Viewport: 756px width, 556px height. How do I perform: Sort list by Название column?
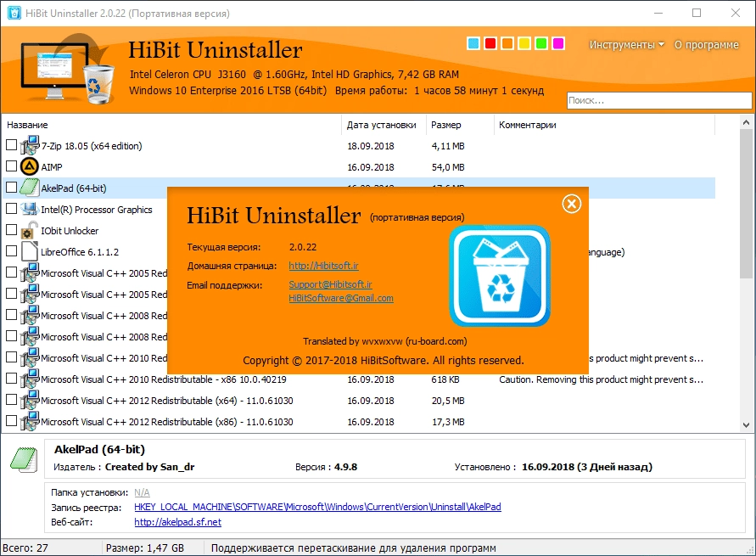click(x=171, y=125)
